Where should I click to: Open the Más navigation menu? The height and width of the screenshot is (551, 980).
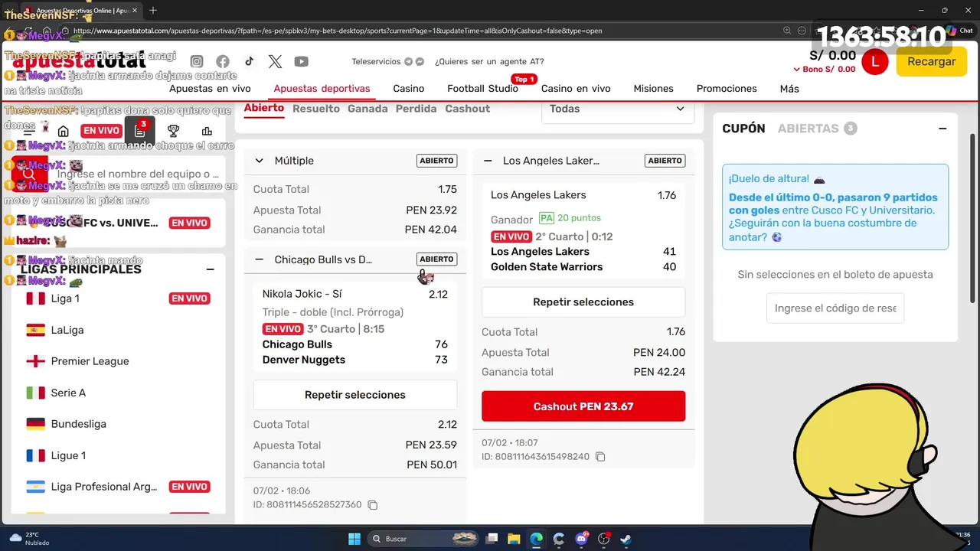point(789,89)
